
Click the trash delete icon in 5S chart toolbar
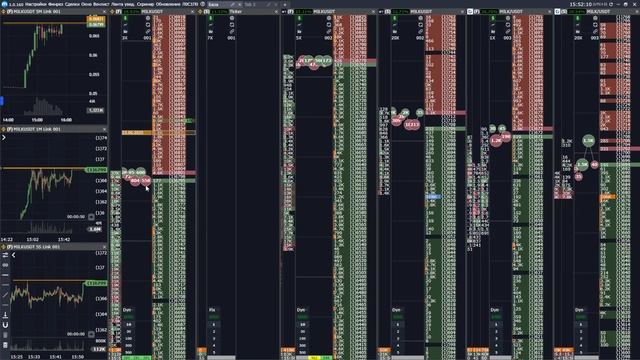[x=5, y=335]
